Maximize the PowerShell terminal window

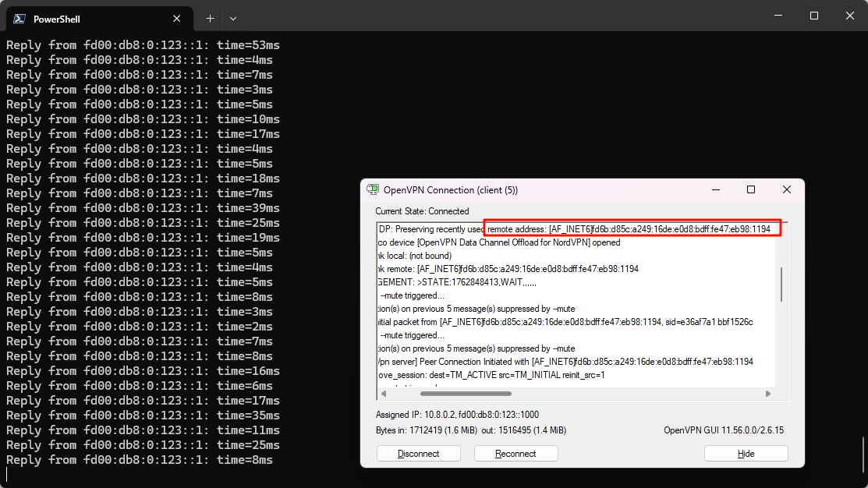[814, 16]
